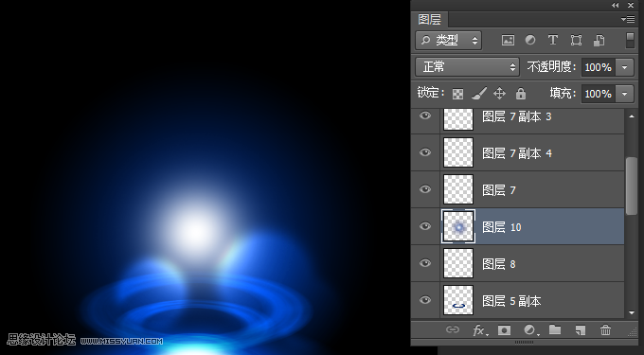Lock all with padlock icon

521,94
